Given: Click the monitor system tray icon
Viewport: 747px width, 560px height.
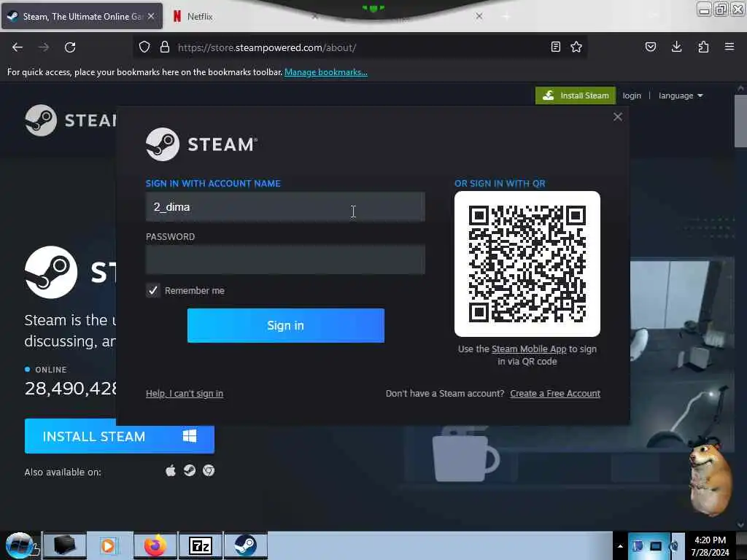Looking at the screenshot, I should [x=656, y=545].
